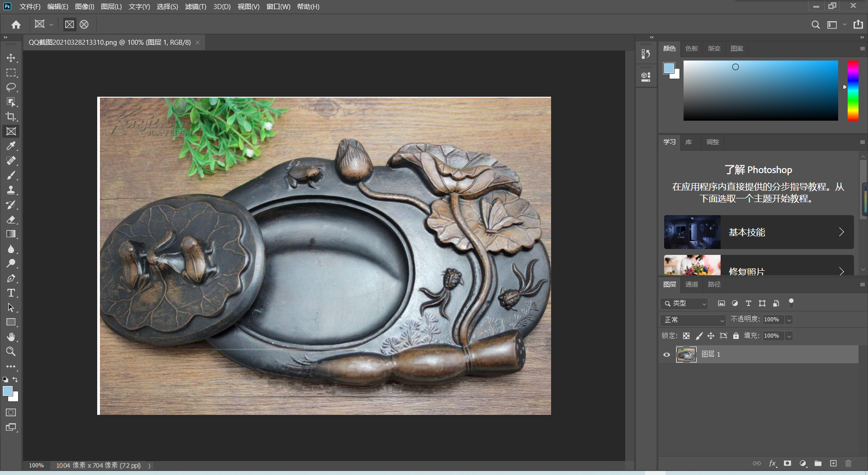Screen dimensions: 868x475
Task: Delete the layer with trash icon
Action: [848, 463]
